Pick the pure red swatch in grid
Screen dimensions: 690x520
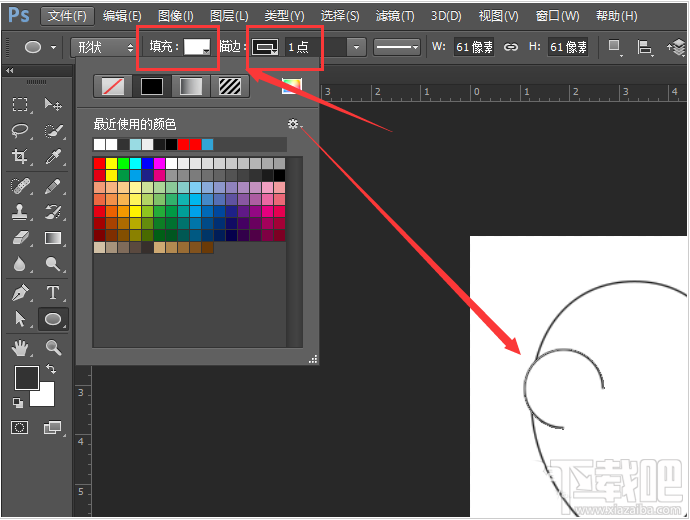[x=99, y=164]
